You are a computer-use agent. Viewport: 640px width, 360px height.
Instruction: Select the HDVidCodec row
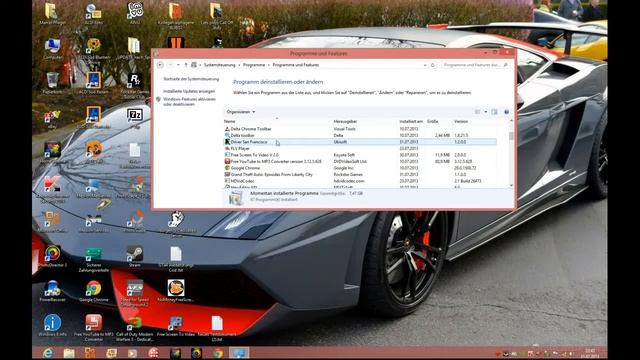(x=360, y=181)
